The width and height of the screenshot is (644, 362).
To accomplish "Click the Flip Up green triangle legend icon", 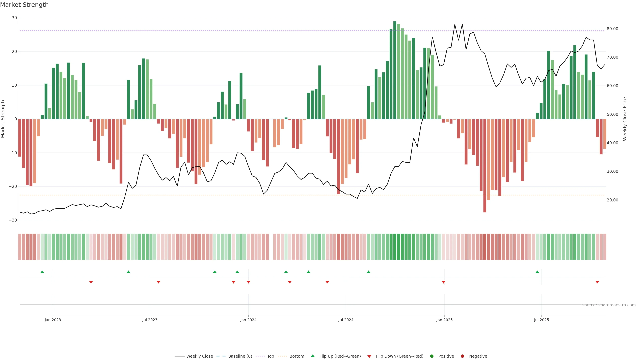I will (312, 356).
